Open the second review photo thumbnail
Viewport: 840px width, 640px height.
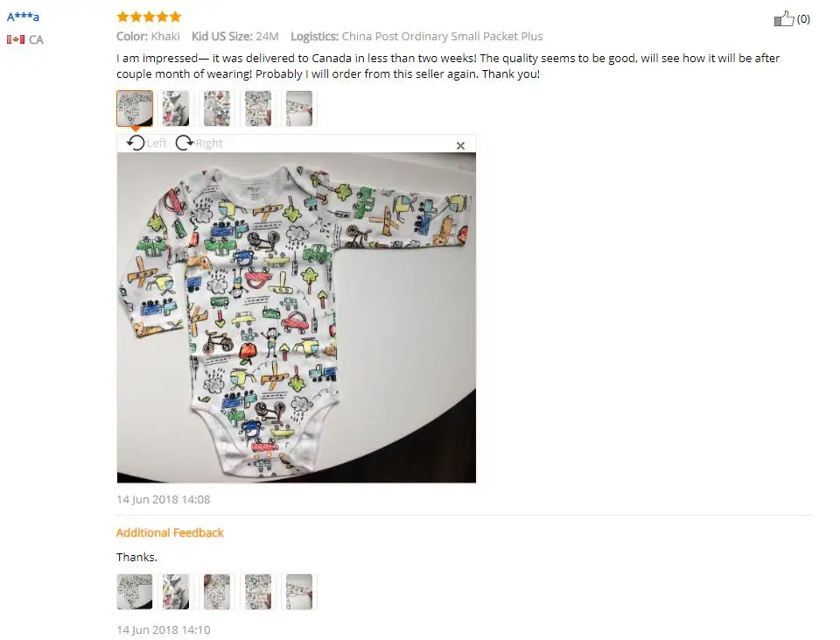click(x=176, y=109)
